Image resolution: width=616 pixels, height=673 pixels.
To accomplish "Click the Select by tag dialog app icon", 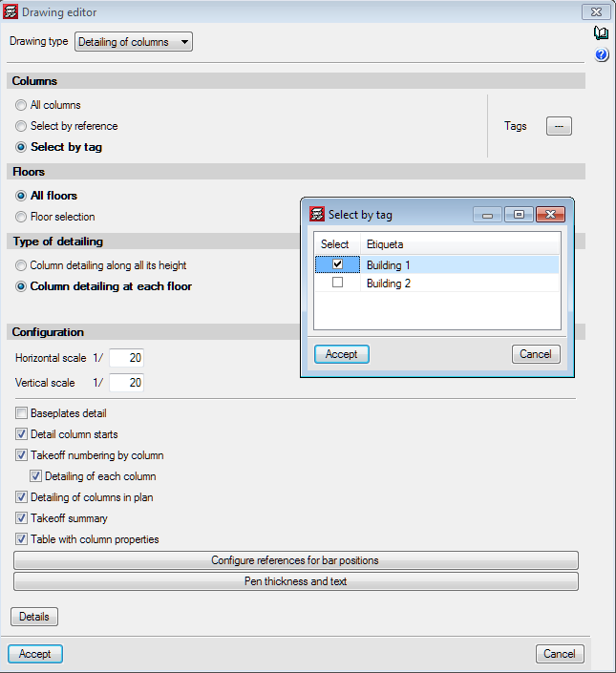I will coord(315,215).
